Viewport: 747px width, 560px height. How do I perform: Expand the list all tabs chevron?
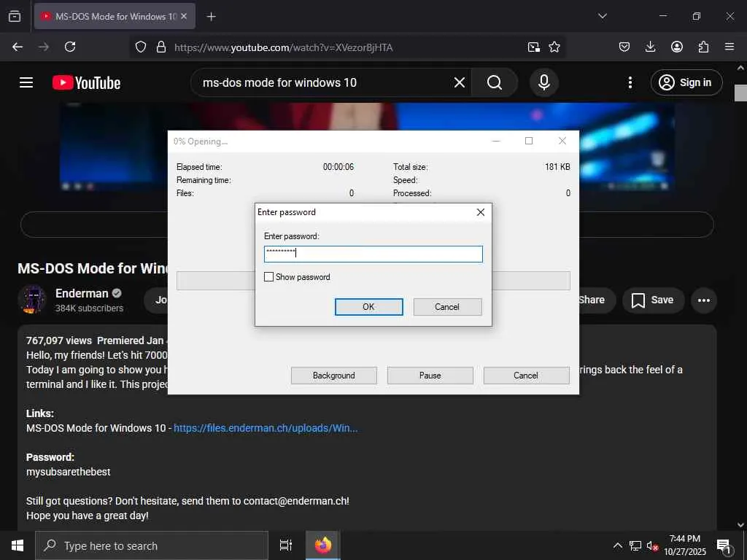click(x=602, y=16)
